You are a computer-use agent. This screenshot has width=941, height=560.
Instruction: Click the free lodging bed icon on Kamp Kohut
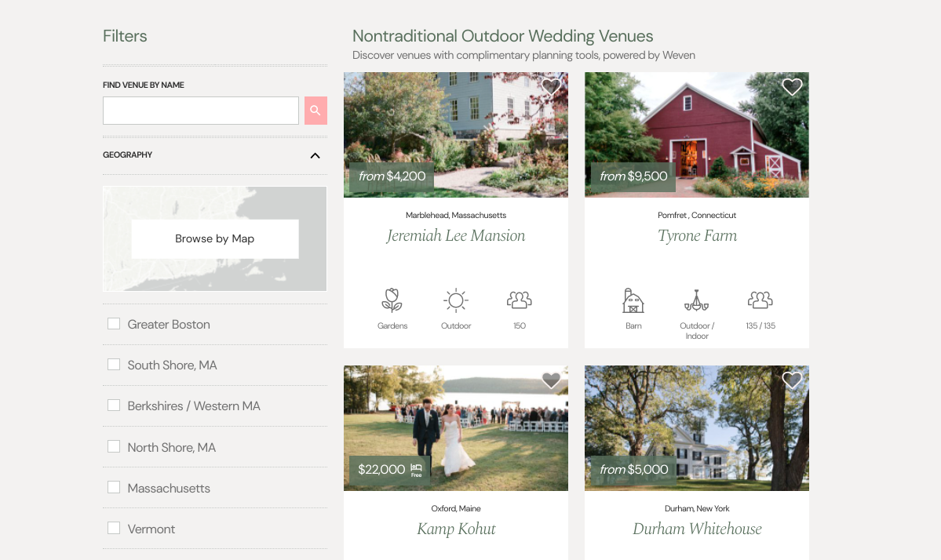(x=416, y=470)
